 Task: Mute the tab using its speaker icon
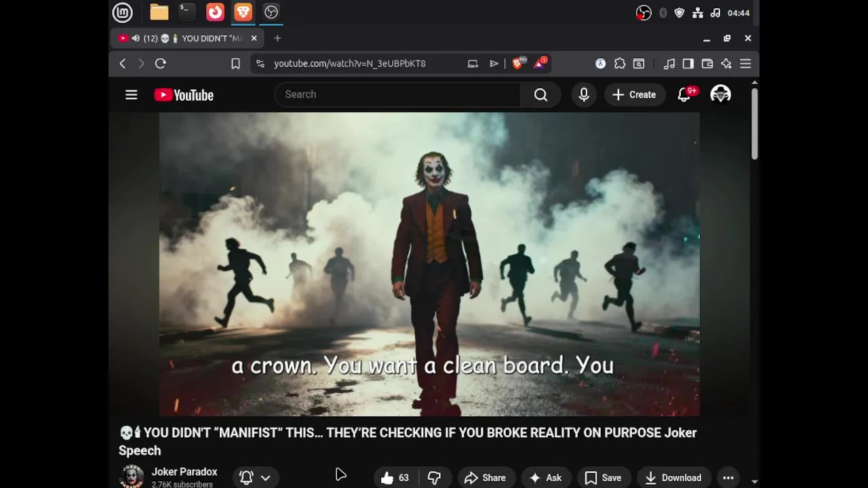tap(136, 39)
